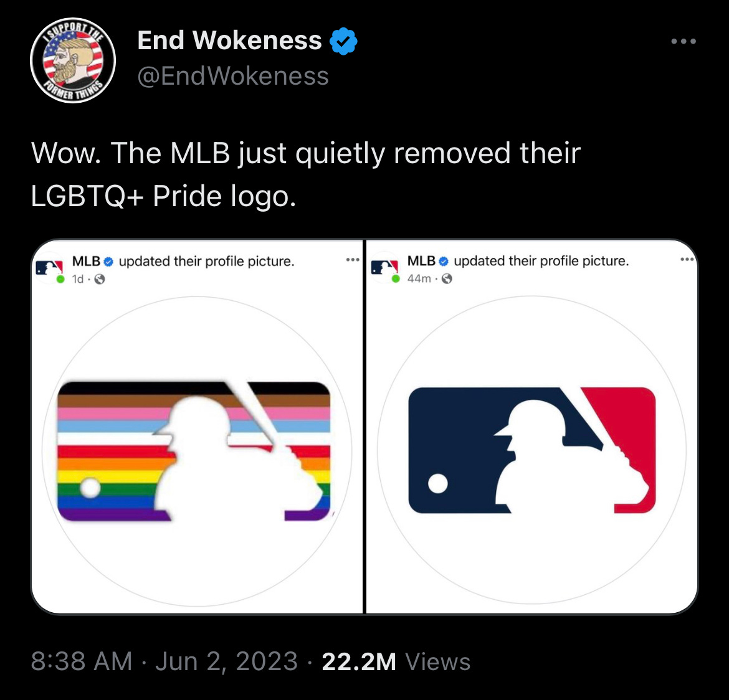Open the @EndWokeness handle link

pos(233,76)
